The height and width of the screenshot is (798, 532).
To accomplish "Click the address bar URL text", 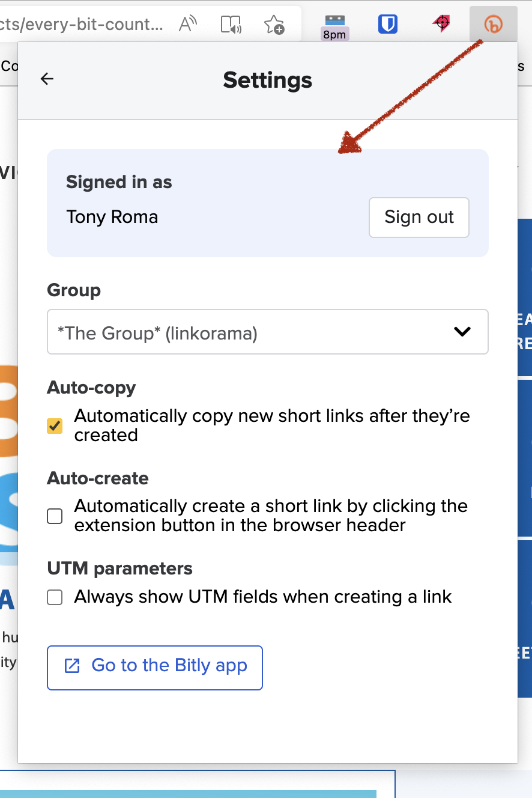I will coord(82,24).
